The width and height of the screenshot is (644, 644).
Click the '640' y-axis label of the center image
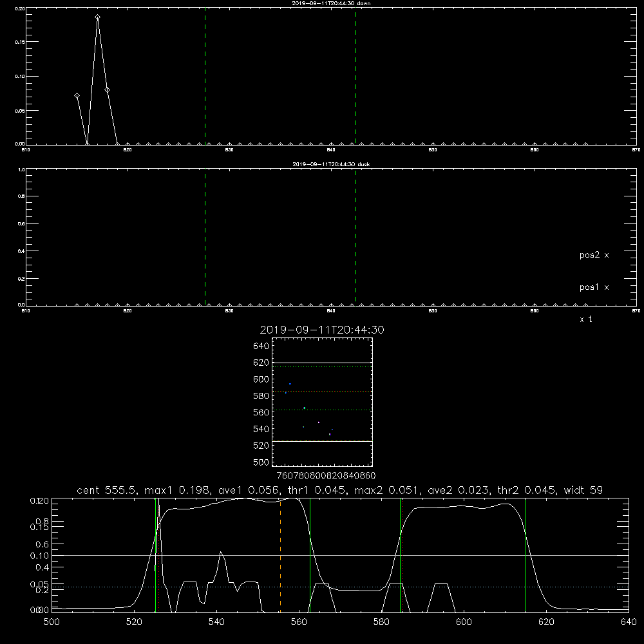[261, 346]
